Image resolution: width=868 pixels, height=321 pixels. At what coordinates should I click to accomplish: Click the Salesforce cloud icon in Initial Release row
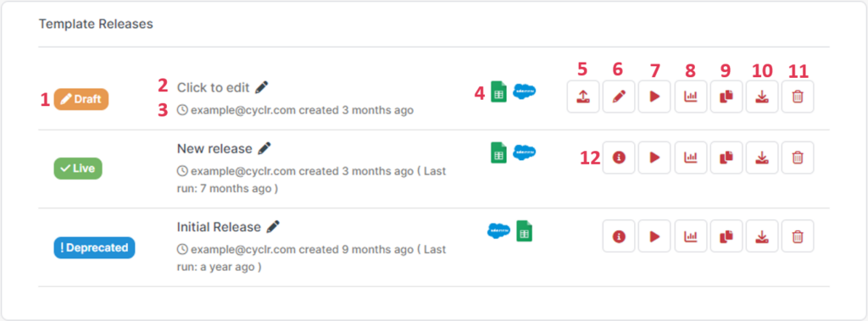[x=498, y=230]
